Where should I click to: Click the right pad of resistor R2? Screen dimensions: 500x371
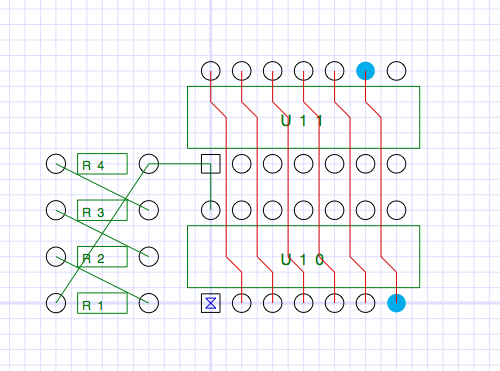click(x=149, y=257)
